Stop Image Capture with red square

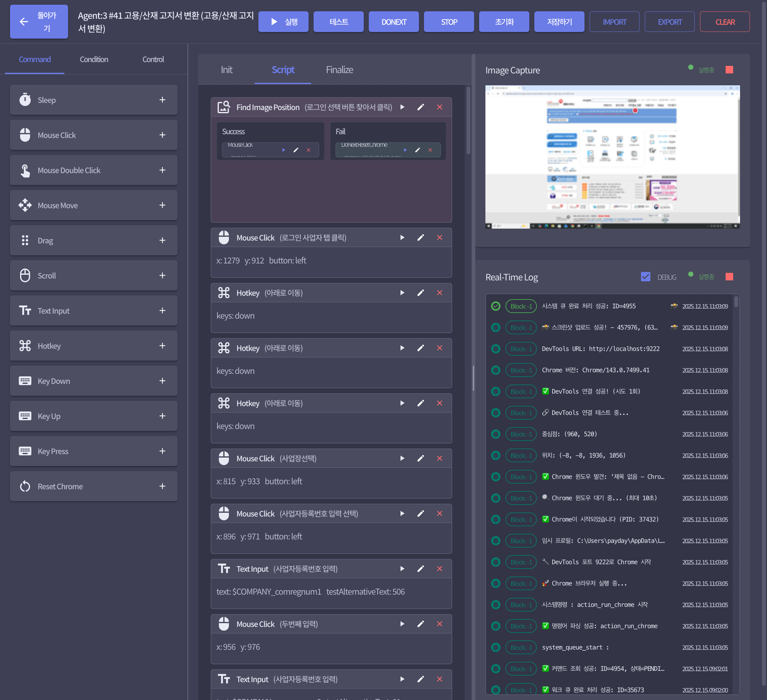[729, 70]
